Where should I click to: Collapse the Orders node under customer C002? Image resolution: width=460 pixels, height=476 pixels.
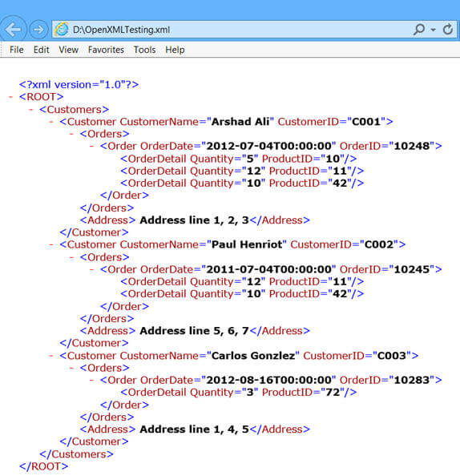coord(71,257)
